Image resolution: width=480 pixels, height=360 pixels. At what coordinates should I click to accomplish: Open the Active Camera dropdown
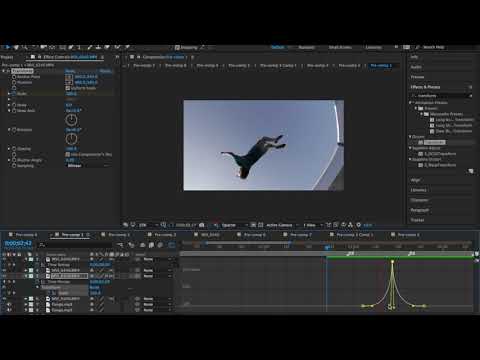282,225
